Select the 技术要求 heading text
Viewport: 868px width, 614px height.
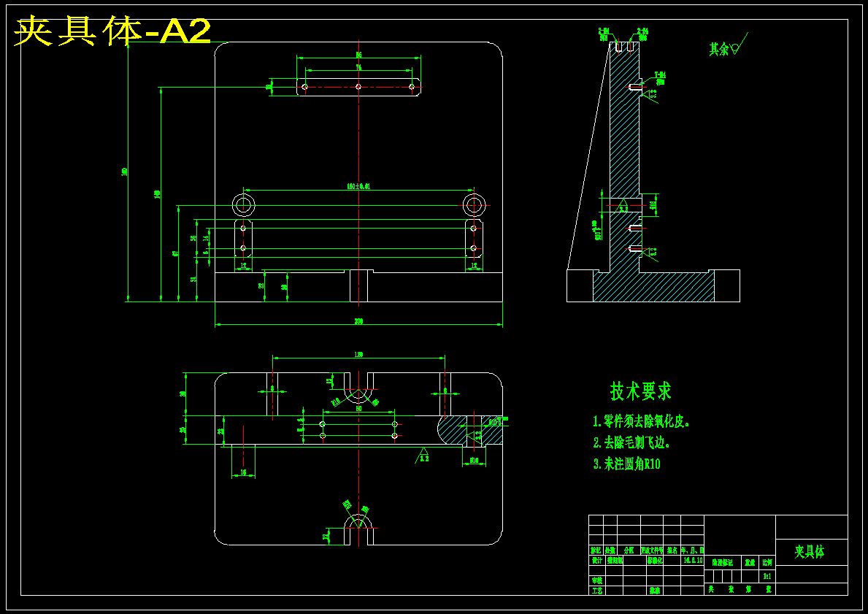pyautogui.click(x=640, y=391)
